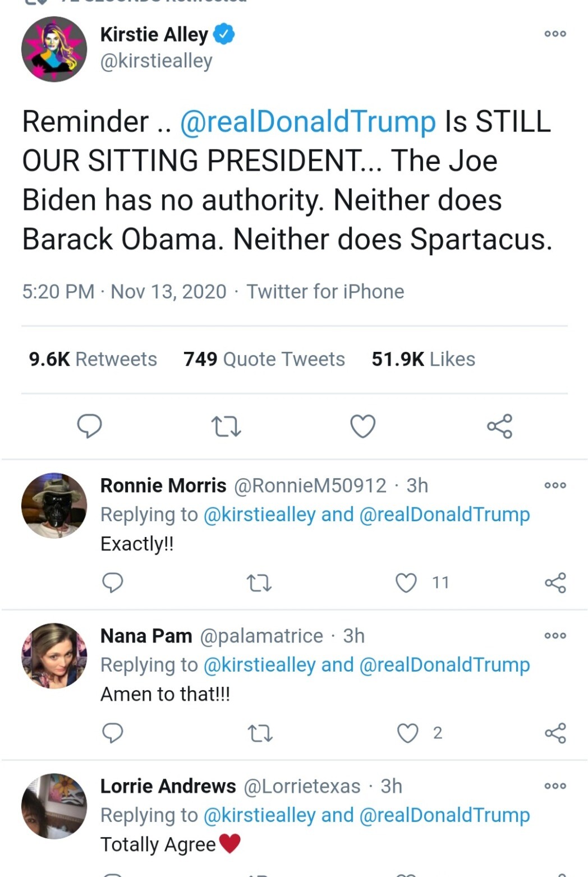Reply to Ronnie Morris's comment
The image size is (588, 877).
point(113,583)
